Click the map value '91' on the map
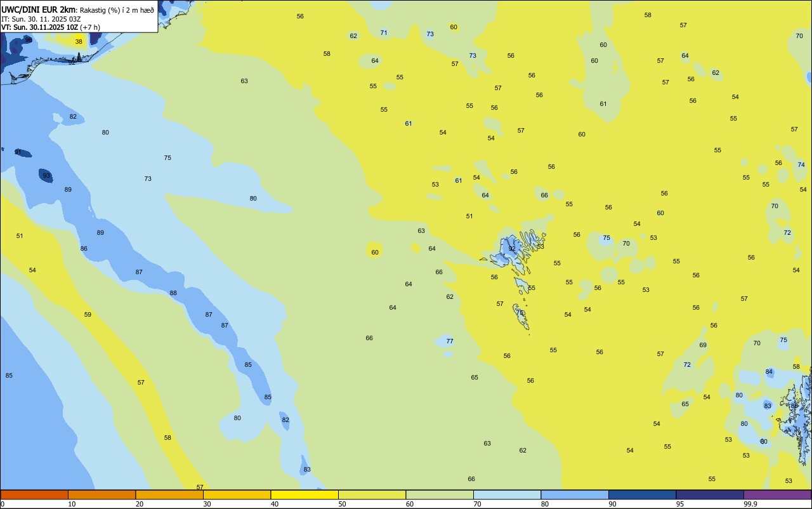Image resolution: width=812 pixels, height=509 pixels. 18,152
